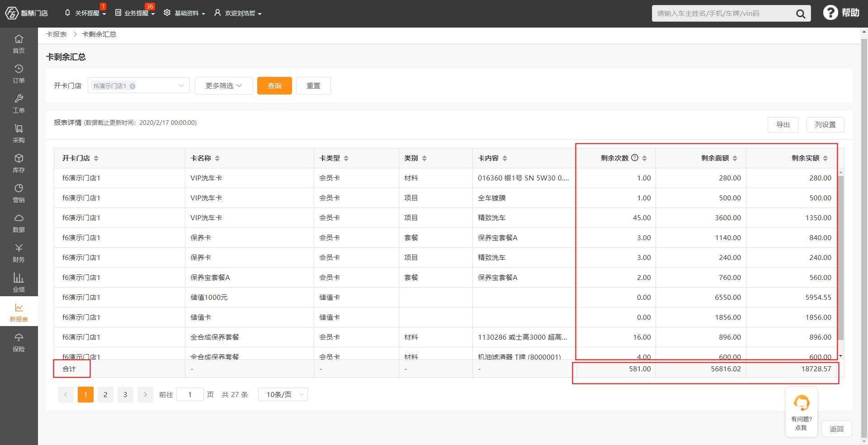868x445 pixels.
Task: Open the 工单 work orders sidebar icon
Action: pyautogui.click(x=19, y=103)
